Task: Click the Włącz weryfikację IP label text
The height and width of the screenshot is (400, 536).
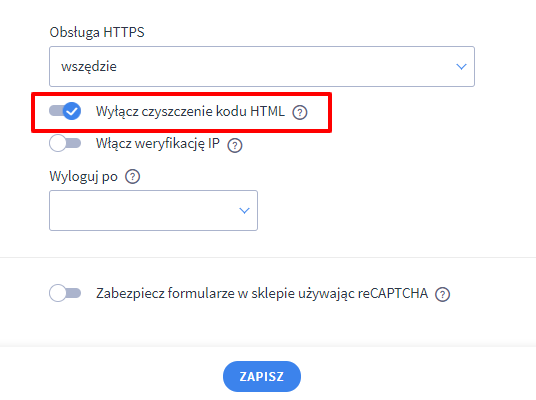Action: point(158,144)
